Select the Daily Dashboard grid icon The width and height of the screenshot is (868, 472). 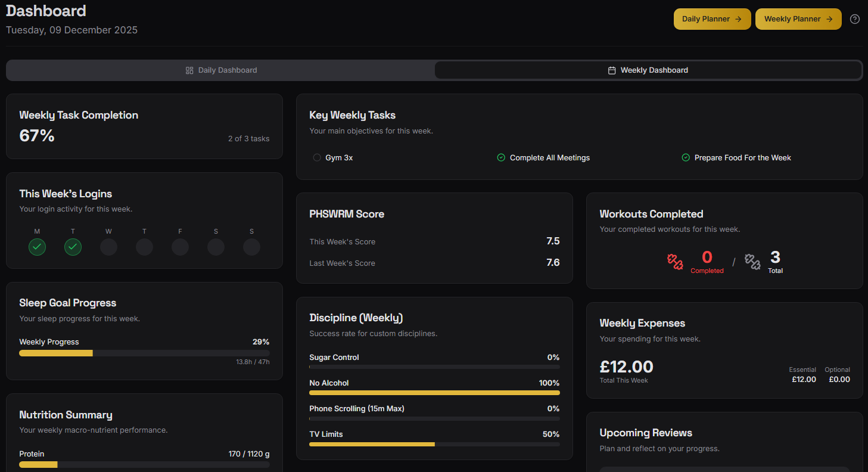click(x=189, y=70)
